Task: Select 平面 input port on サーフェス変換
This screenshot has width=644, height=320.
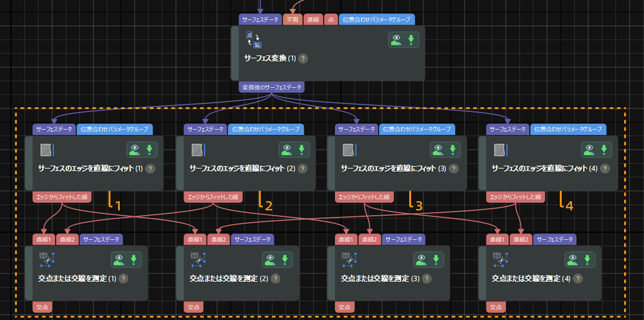Action: [x=292, y=20]
